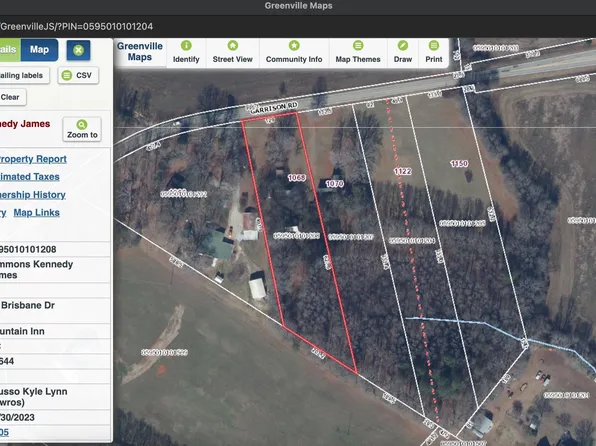
Task: Click the Fountain Inn city row
Action: pos(55,331)
